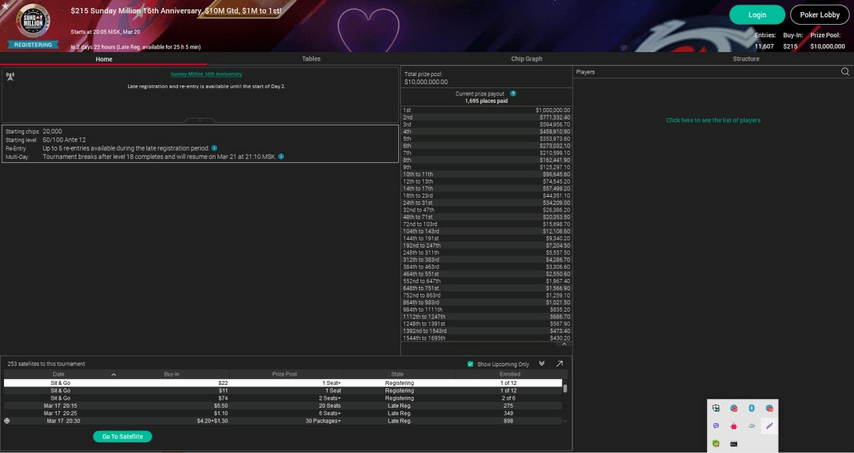Click the Go To Satellite button
Image resolution: width=854 pixels, height=453 pixels.
click(x=122, y=437)
